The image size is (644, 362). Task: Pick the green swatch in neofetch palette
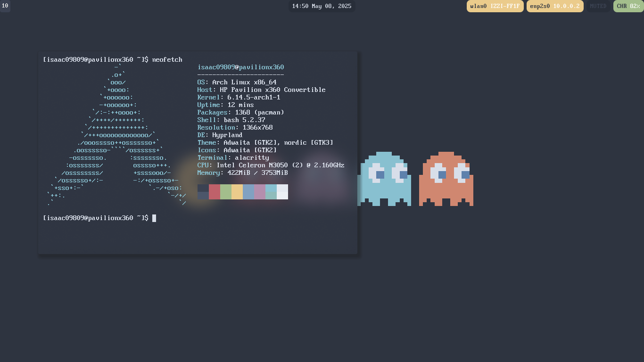[226, 192]
